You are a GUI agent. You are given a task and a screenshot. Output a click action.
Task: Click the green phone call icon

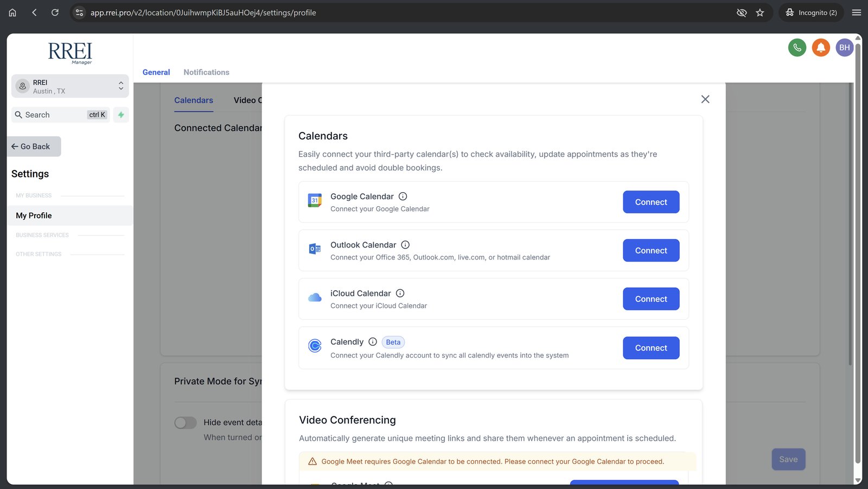[x=797, y=48]
